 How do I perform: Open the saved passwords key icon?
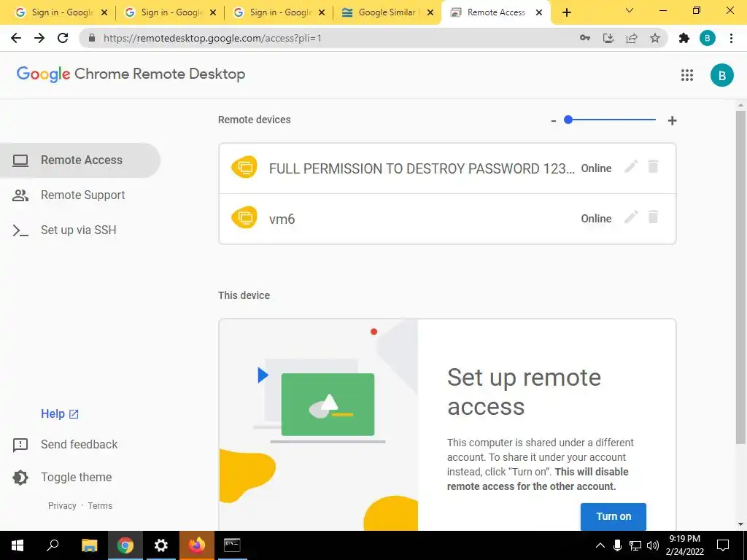click(x=585, y=38)
